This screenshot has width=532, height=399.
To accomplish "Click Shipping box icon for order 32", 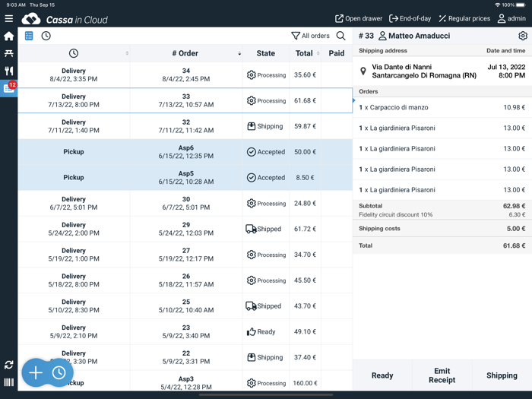I will tap(251, 126).
